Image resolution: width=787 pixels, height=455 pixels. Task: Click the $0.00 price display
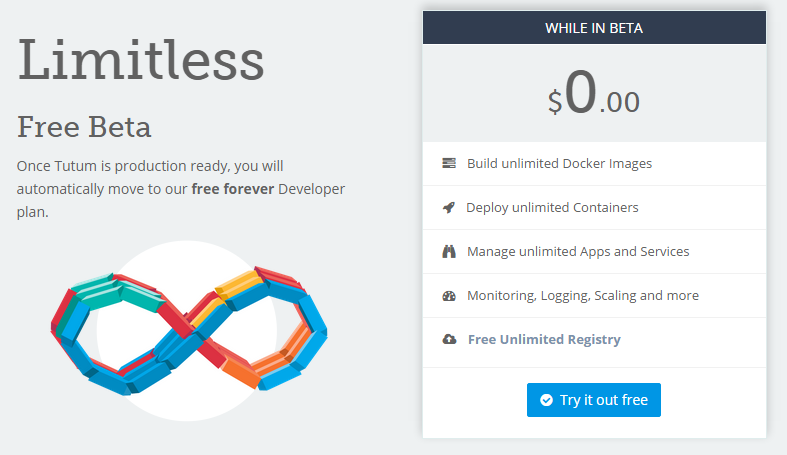594,95
